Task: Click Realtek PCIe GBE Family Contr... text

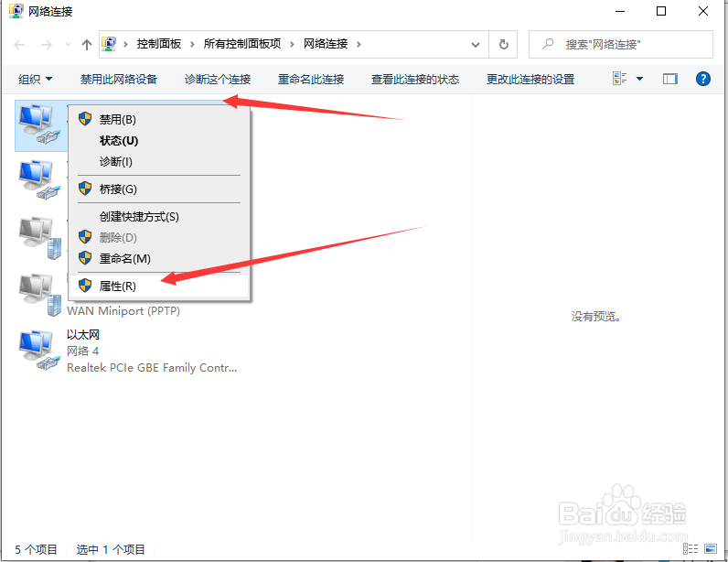Action: (x=152, y=368)
